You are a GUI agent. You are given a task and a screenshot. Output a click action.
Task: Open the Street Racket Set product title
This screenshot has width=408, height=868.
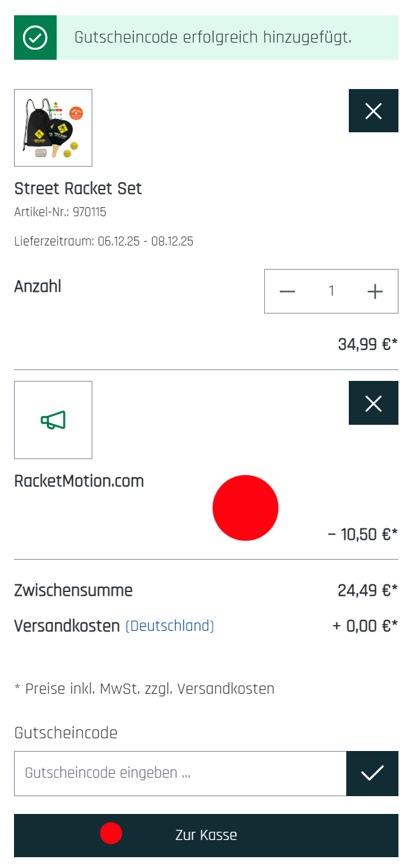tap(78, 188)
